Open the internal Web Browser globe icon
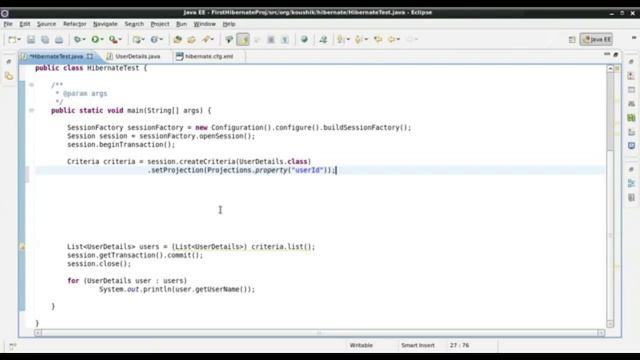 (x=304, y=40)
